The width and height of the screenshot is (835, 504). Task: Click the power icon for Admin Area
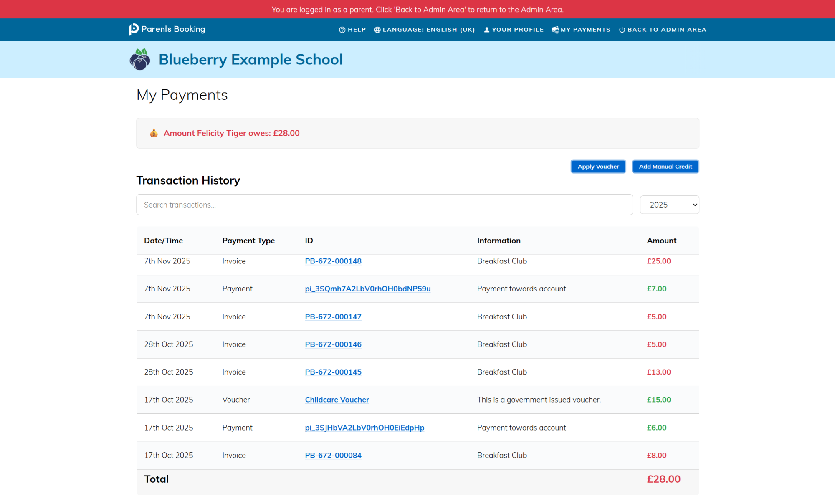[x=622, y=30]
